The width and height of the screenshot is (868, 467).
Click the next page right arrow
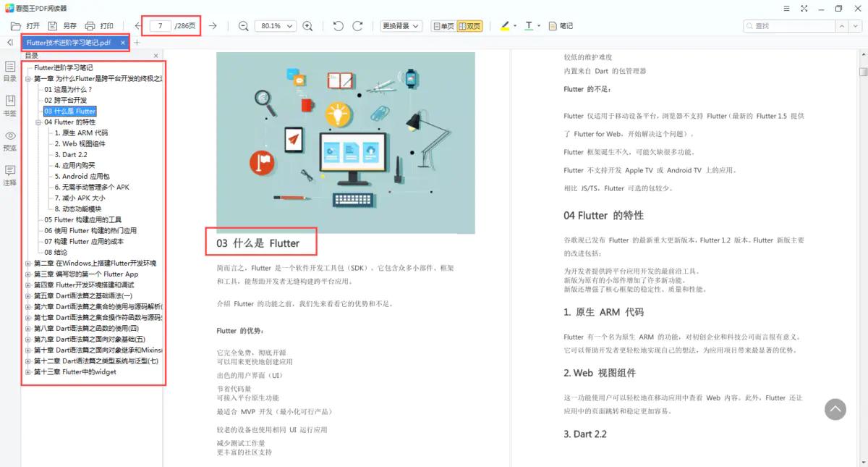(x=211, y=25)
